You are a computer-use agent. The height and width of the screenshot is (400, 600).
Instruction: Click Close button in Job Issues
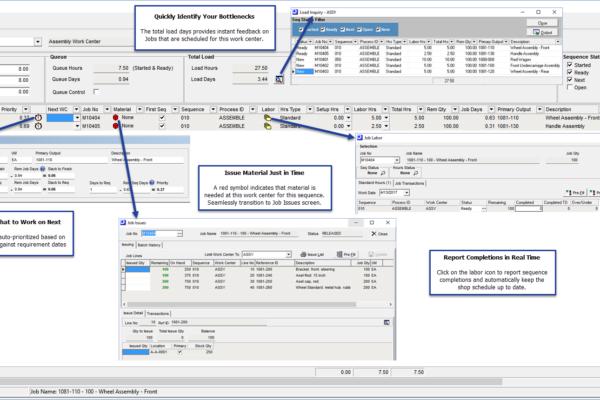click(380, 233)
